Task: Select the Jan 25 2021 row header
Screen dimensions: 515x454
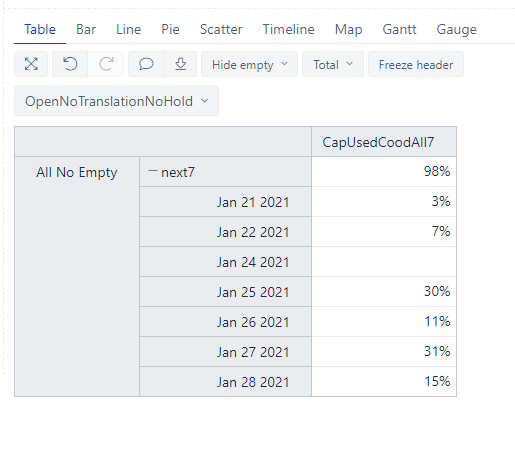Action: 225,292
